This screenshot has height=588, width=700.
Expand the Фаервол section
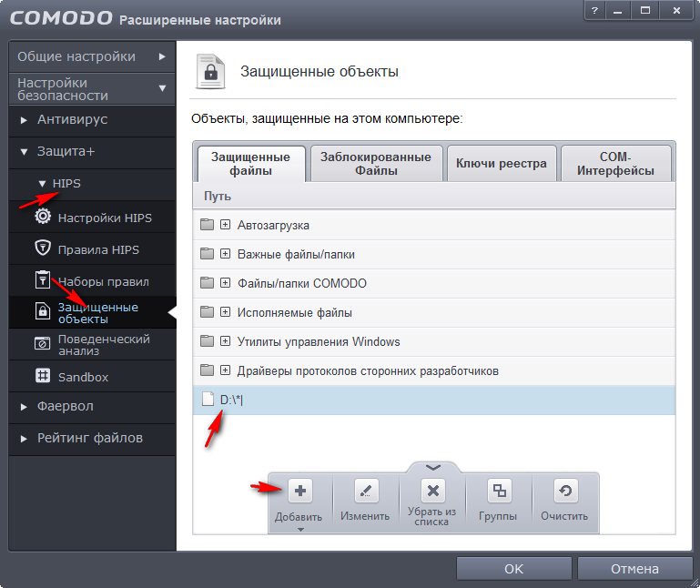coord(24,407)
